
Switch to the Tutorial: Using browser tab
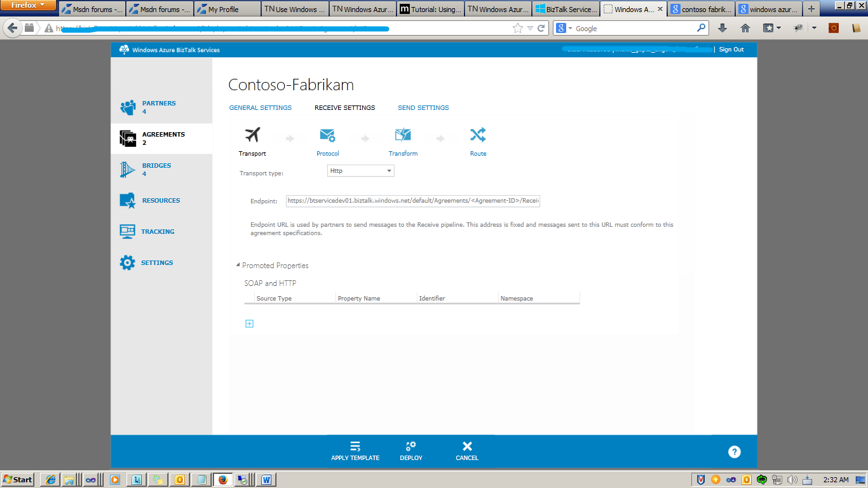430,10
